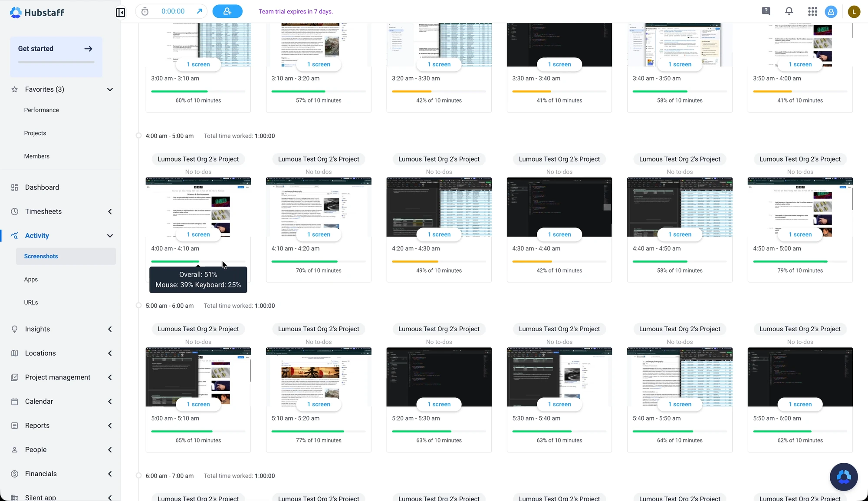The height and width of the screenshot is (501, 868).
Task: Click the Get started arrow
Action: tap(88, 49)
